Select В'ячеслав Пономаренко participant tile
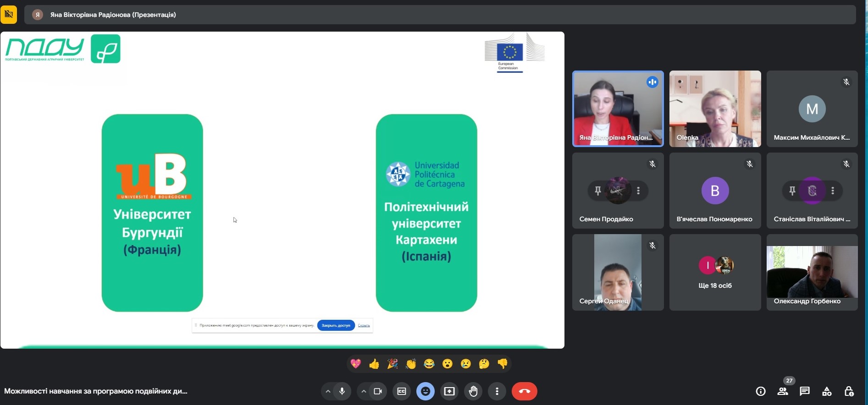The width and height of the screenshot is (868, 405). (x=715, y=191)
